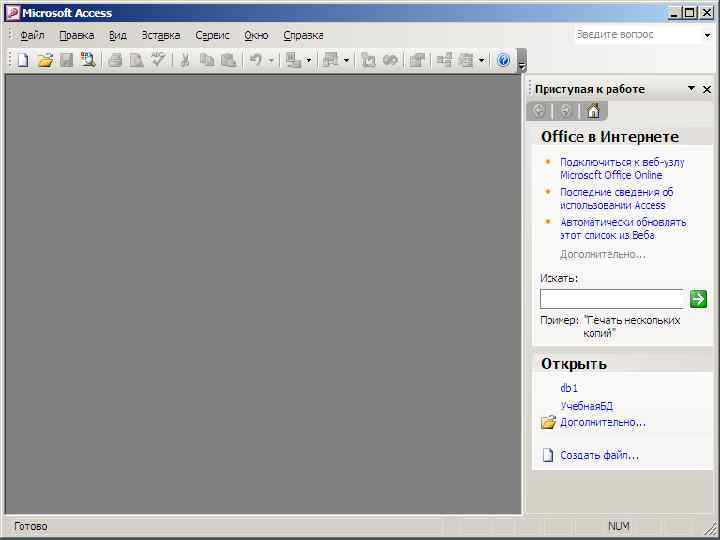720x540 pixels.
Task: Click the task pane Back arrow icon
Action: [539, 111]
